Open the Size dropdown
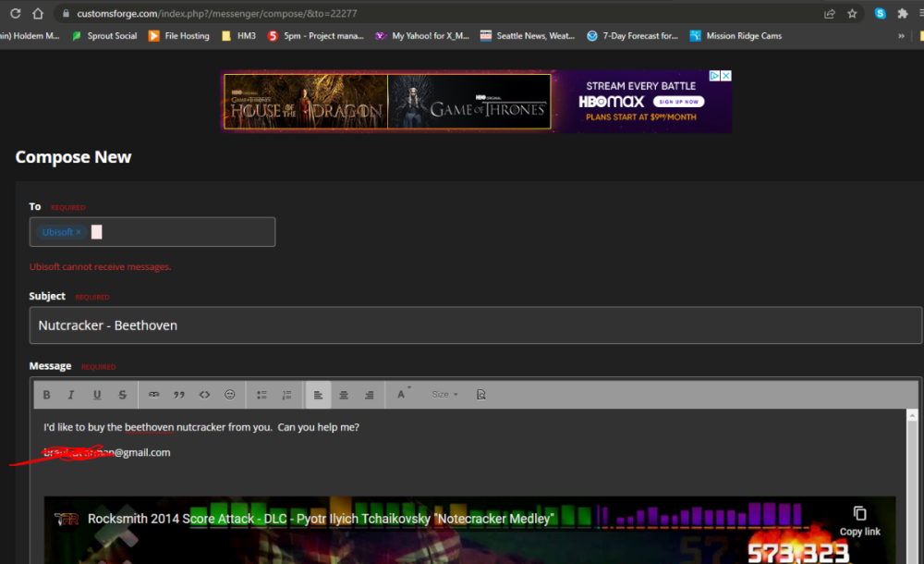Viewport: 924px width, 564px height. (x=444, y=395)
